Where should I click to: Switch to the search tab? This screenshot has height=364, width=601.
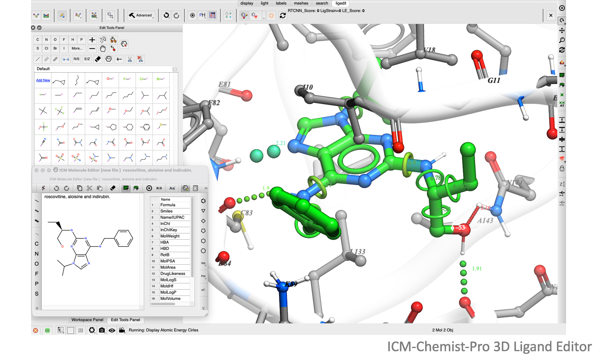(x=322, y=3)
